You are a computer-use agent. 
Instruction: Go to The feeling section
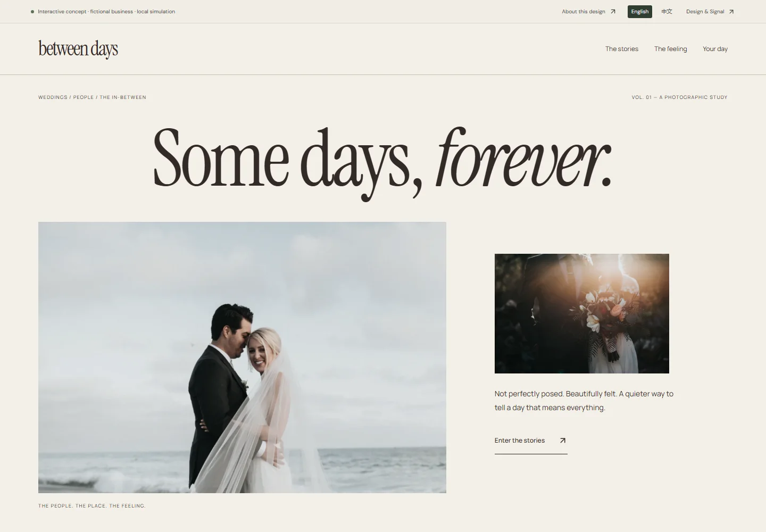tap(670, 49)
